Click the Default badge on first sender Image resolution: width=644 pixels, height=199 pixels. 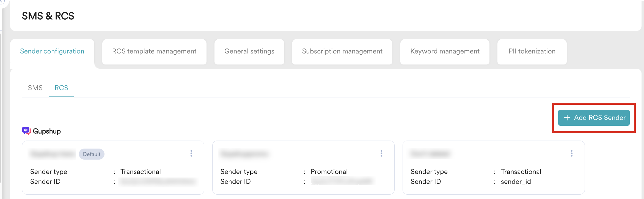92,154
